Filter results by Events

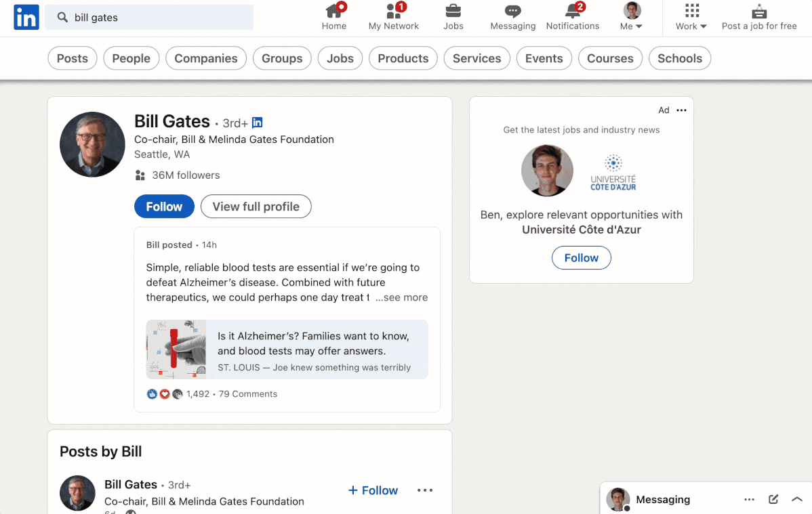click(x=544, y=58)
